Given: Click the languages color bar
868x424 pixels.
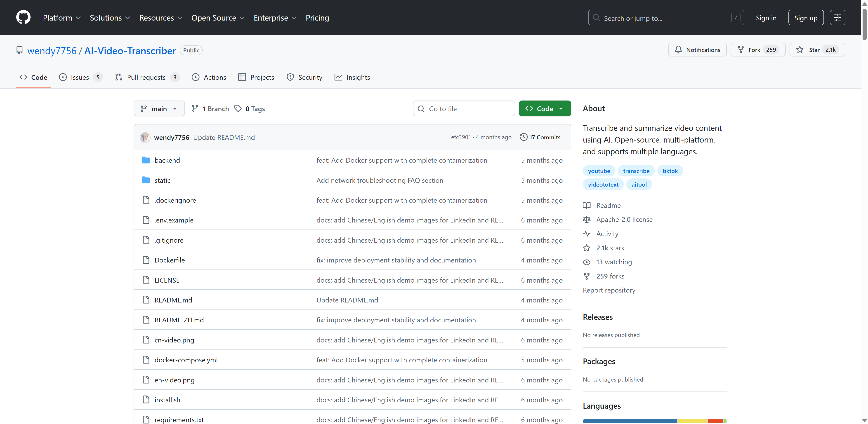Looking at the screenshot, I should [x=654, y=421].
